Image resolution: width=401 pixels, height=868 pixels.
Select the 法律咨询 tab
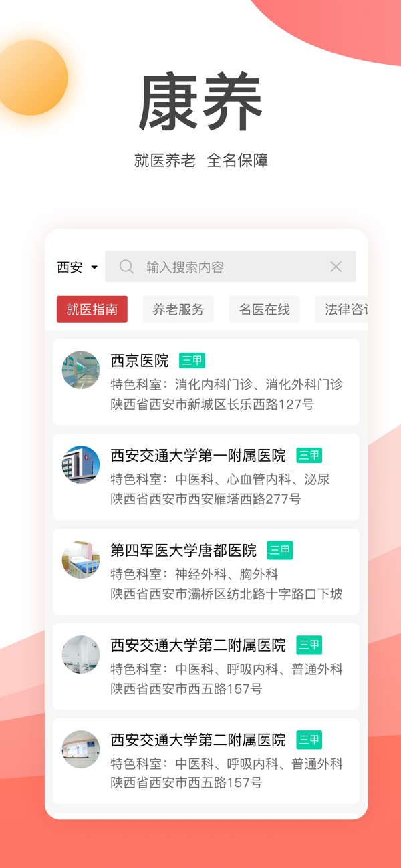342,309
